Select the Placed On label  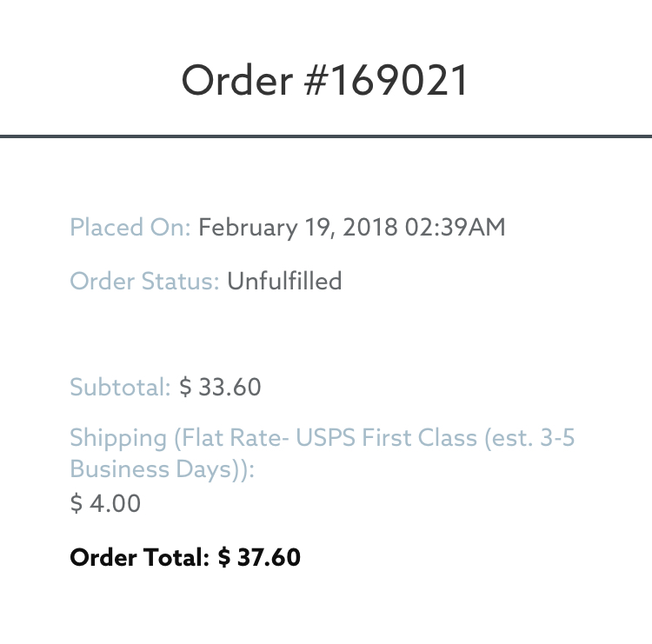coord(130,228)
